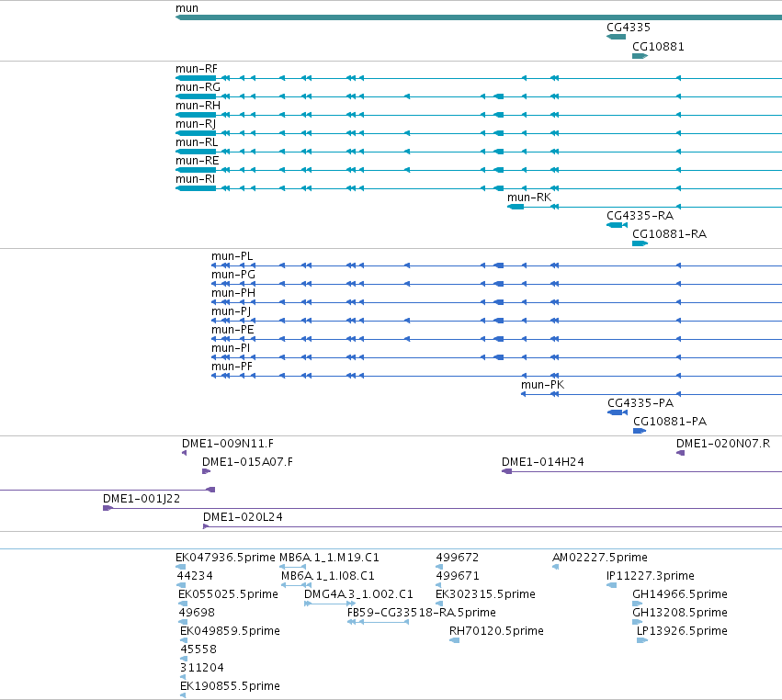Click the 45558 EST label

point(198,649)
